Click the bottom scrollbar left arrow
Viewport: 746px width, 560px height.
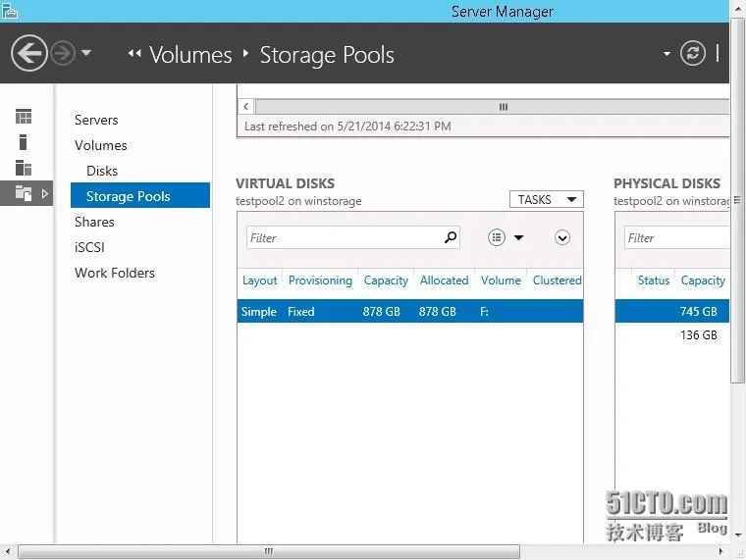point(8,551)
